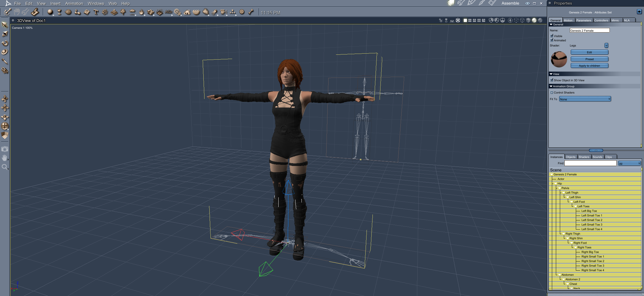Click the panel splitter handle

click(596, 150)
